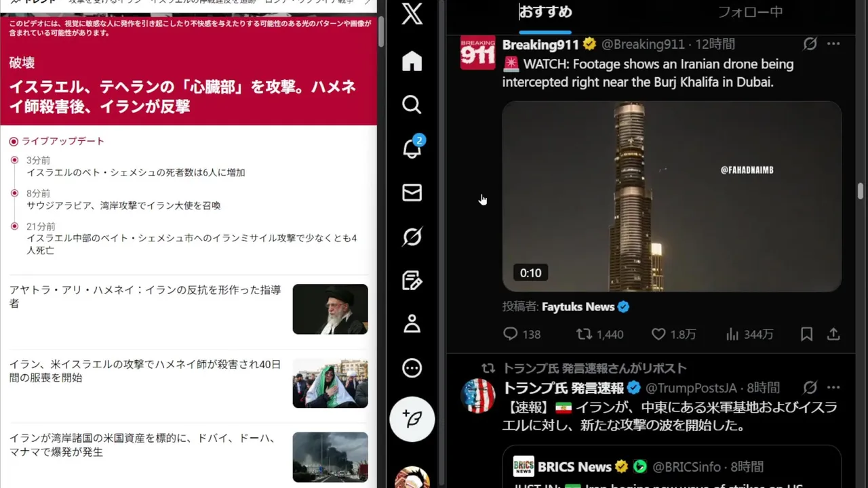Like the Breaking911 post with 1.8万 likes

(x=673, y=334)
